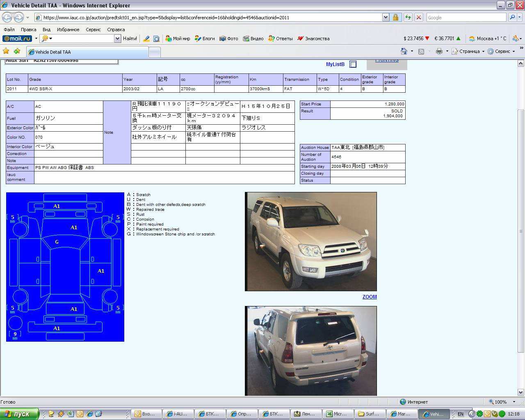Click the RSS feeds icon in the command bar

(x=421, y=51)
